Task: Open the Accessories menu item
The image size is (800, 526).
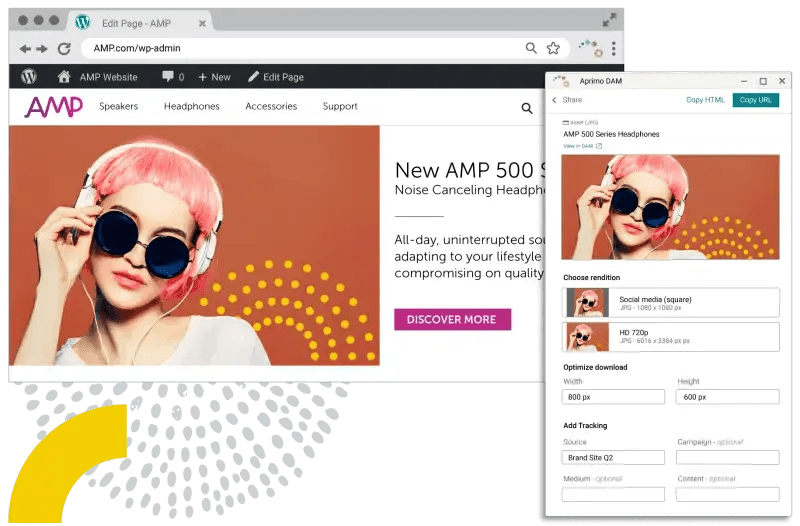Action: coord(271,106)
